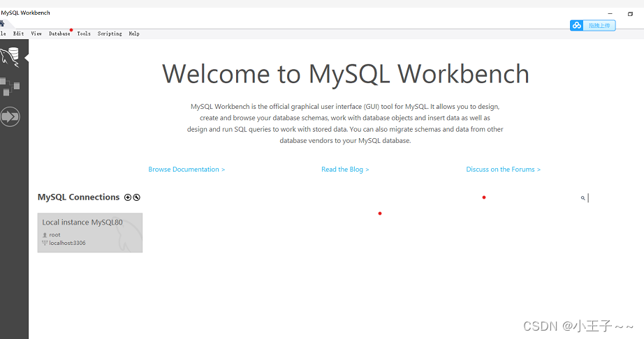Follow the Discuss on the Forums link
The height and width of the screenshot is (339, 644).
(503, 169)
